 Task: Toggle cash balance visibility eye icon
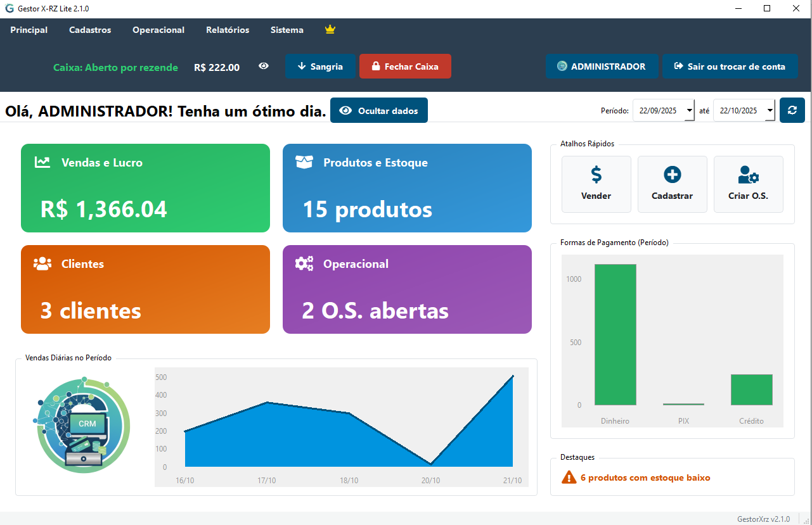pos(264,66)
